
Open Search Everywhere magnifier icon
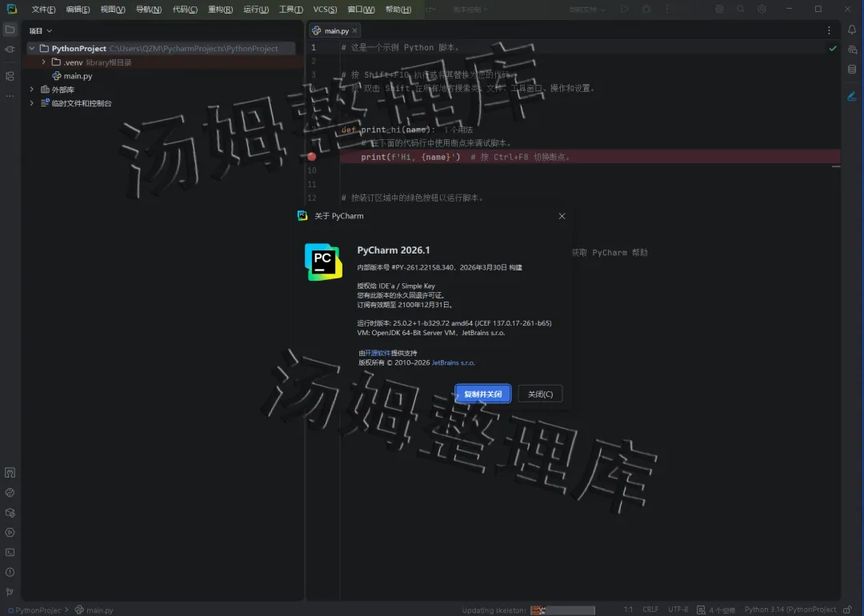pos(741,10)
